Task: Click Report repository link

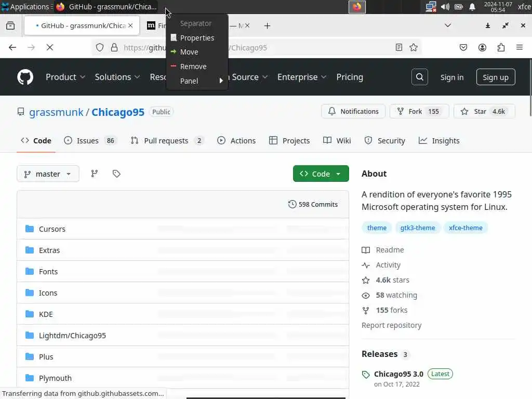Action: point(391,325)
